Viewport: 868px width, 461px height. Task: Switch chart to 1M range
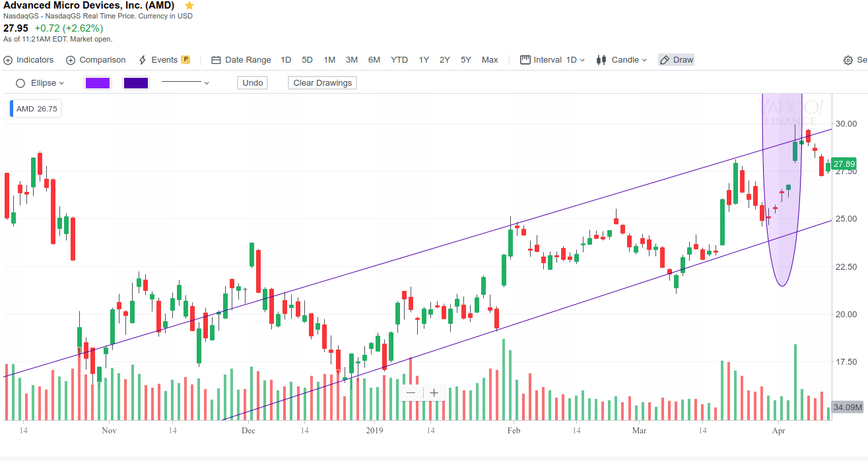pyautogui.click(x=329, y=60)
